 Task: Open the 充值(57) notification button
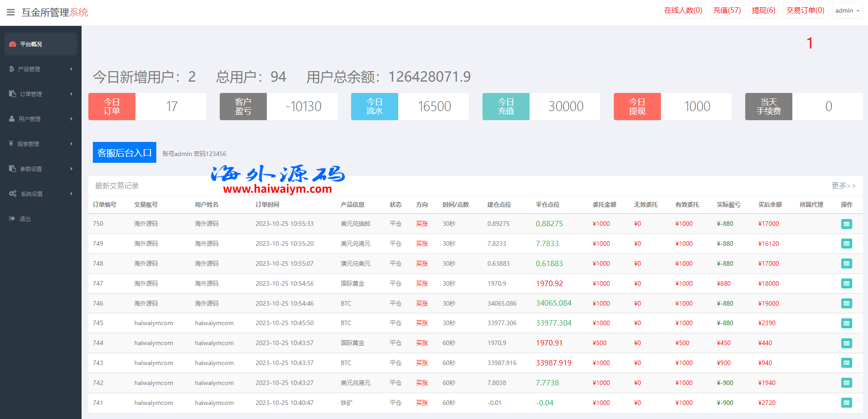coord(727,10)
